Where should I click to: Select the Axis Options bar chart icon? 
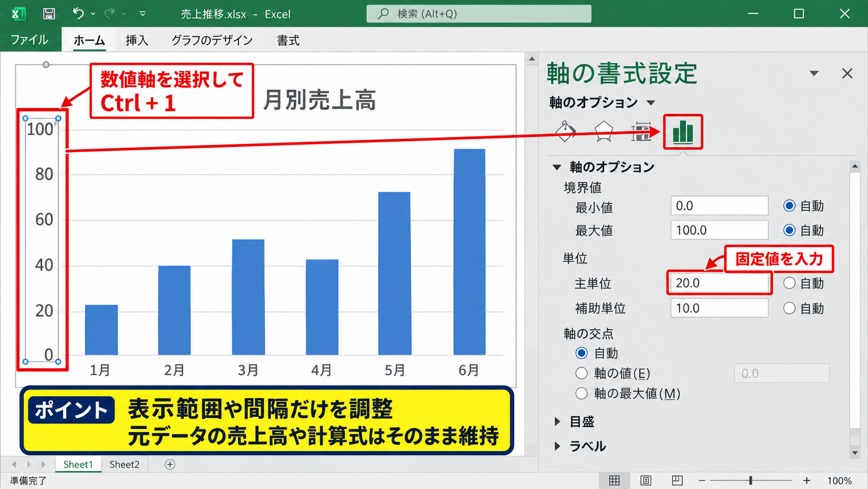tap(683, 132)
